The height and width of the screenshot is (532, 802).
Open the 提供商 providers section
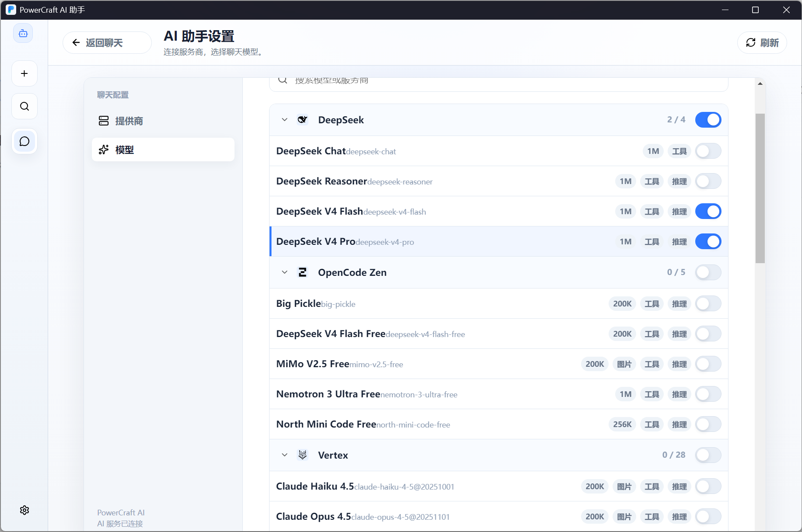point(163,121)
